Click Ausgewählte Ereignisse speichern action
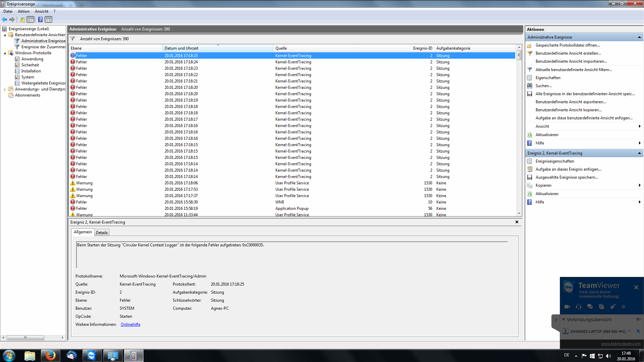 coord(567,177)
